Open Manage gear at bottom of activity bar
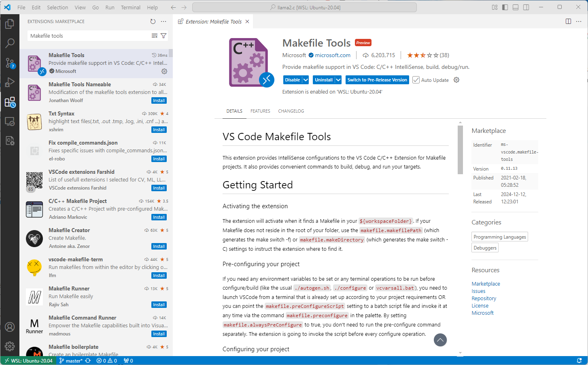588x365 pixels. 10,346
